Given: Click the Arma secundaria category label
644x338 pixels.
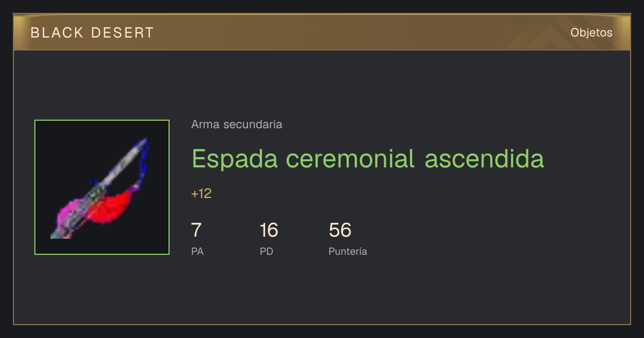Looking at the screenshot, I should coord(237,124).
